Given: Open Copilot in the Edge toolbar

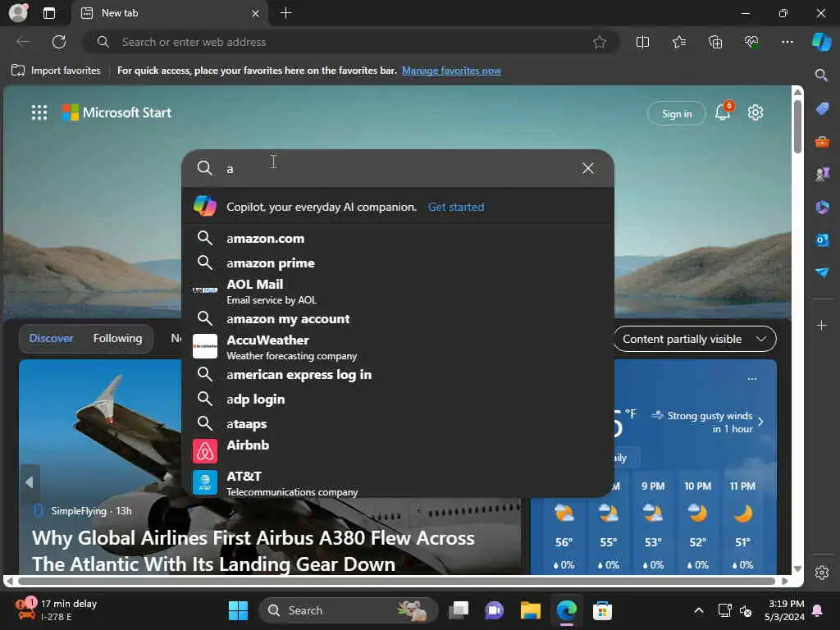Looking at the screenshot, I should (x=821, y=42).
